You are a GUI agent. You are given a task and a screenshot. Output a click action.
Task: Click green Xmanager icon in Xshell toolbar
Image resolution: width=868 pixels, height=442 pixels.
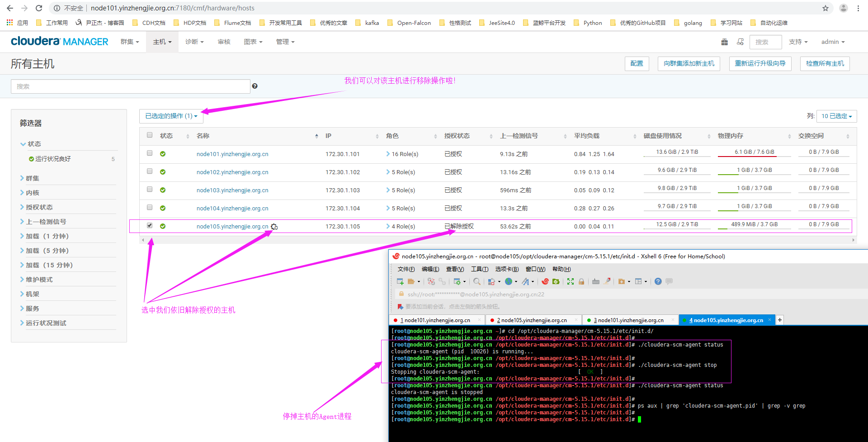[556, 281]
